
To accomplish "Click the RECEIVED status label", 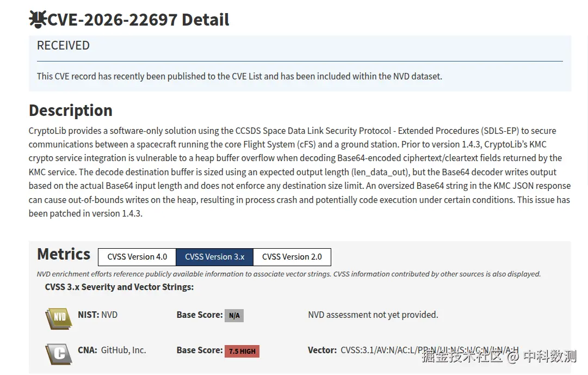I will 63,46.
